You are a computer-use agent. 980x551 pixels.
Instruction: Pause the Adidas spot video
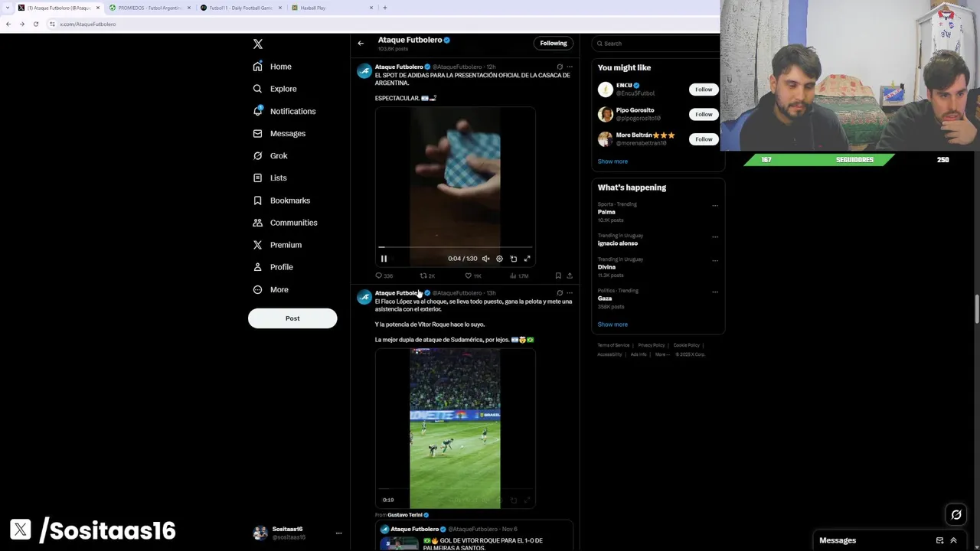(384, 259)
